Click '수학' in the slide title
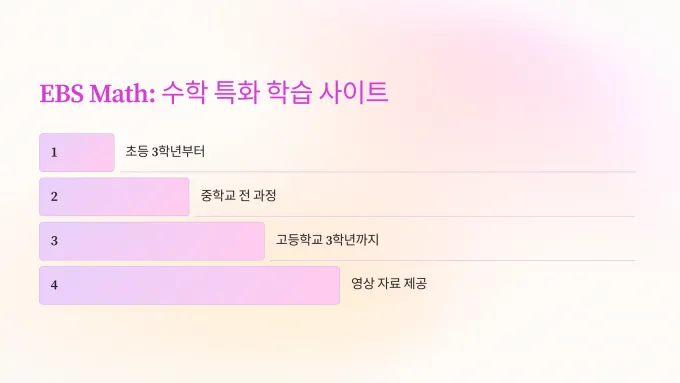Viewport: 680px width, 383px height. [184, 92]
